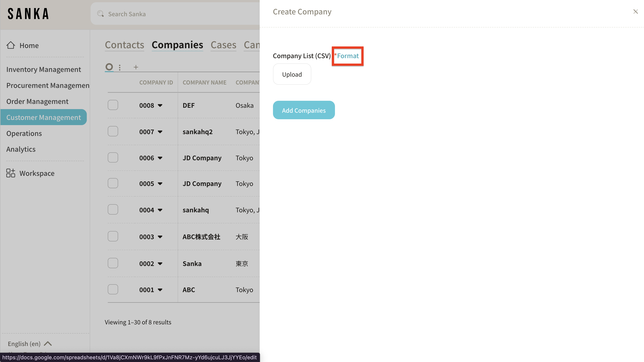Viewport: 644px width, 362px height.
Task: Click the SANKA logo
Action: pos(28,14)
